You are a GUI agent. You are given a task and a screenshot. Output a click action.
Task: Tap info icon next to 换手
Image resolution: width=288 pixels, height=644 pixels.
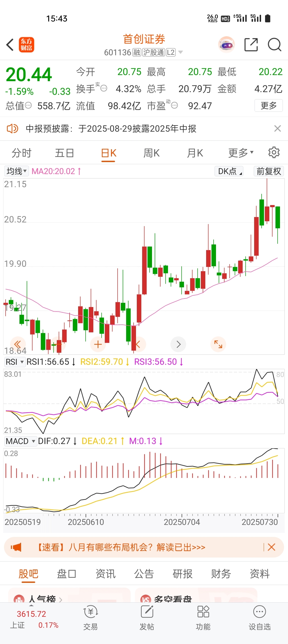click(x=104, y=88)
